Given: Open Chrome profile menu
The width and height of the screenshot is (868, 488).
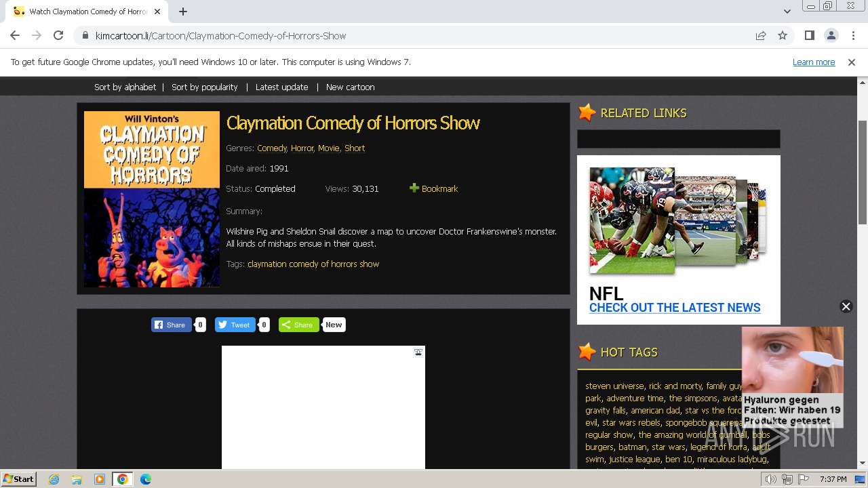Looking at the screenshot, I should coord(831,35).
